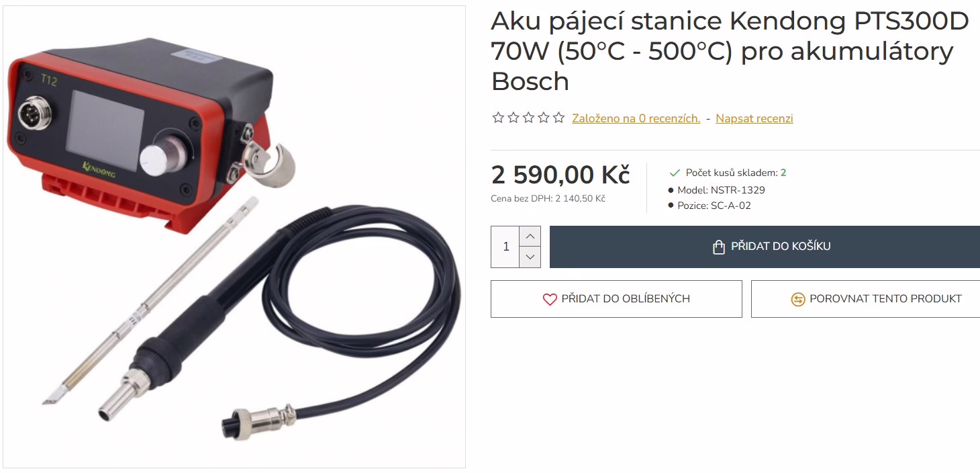Click the green stock checkmark icon

point(675,173)
